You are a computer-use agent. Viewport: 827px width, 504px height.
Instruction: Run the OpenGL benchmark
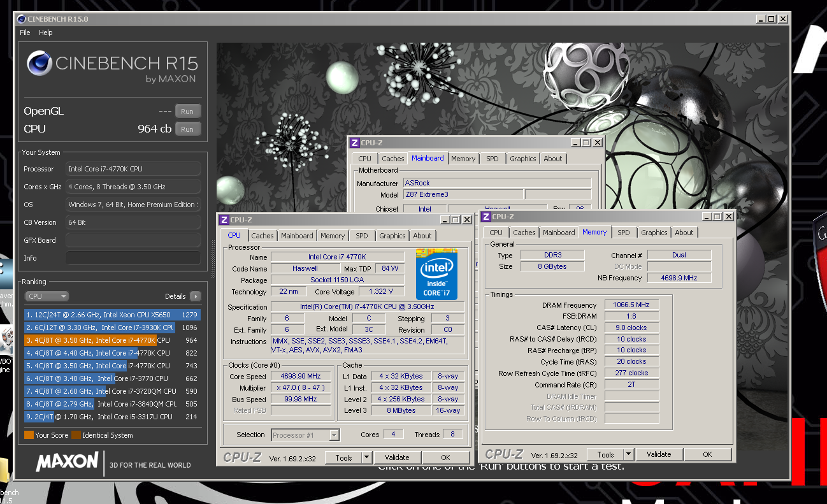[x=187, y=111]
